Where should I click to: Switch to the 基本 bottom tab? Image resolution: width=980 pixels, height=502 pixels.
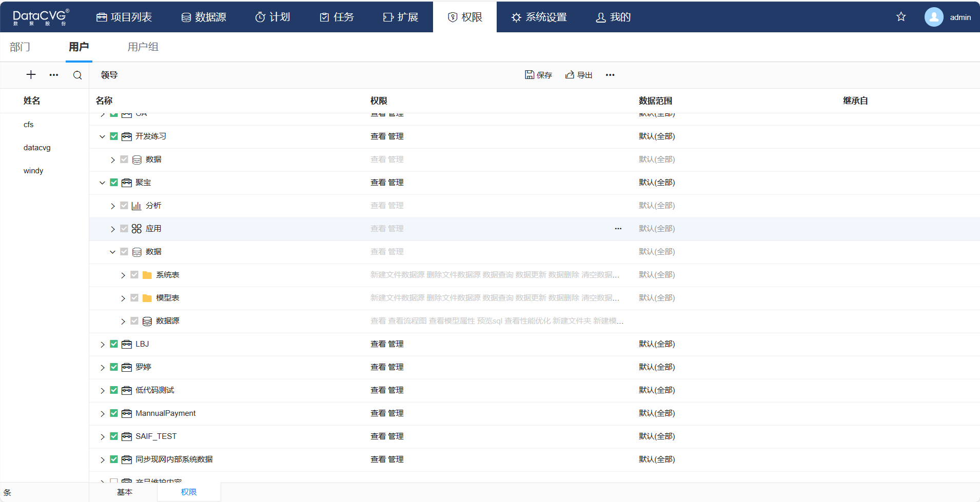click(125, 492)
